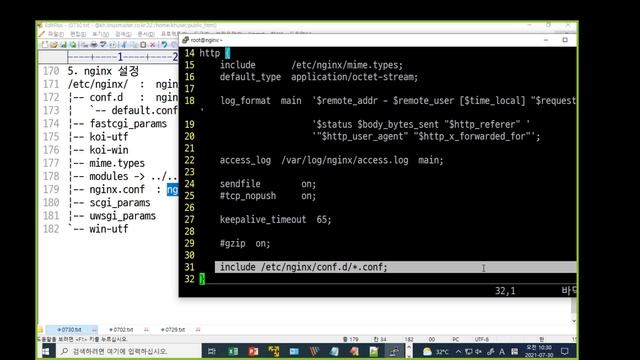Open Task View on the taskbar
Viewport: 640px width, 360px height.
(211, 351)
